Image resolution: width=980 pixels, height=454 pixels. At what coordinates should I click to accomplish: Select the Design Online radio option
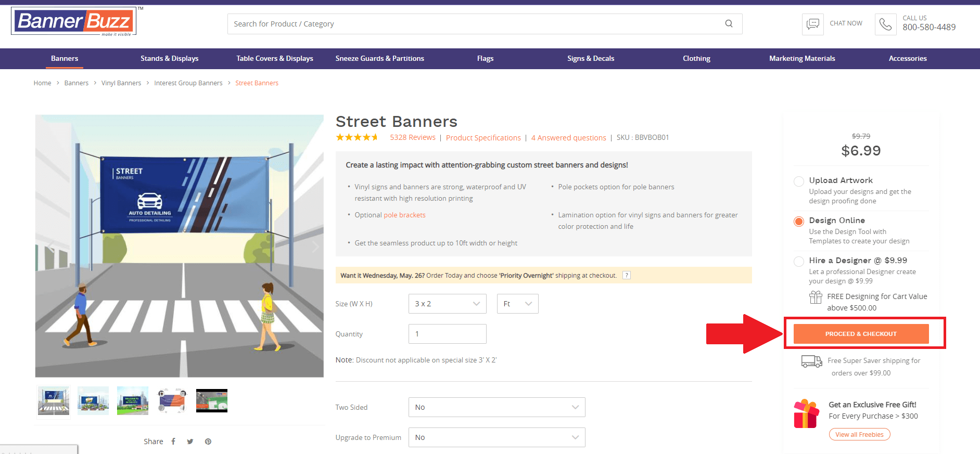pyautogui.click(x=798, y=222)
